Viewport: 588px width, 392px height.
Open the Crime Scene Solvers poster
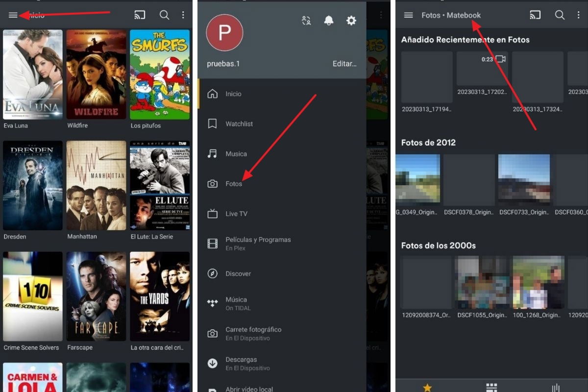[33, 296]
